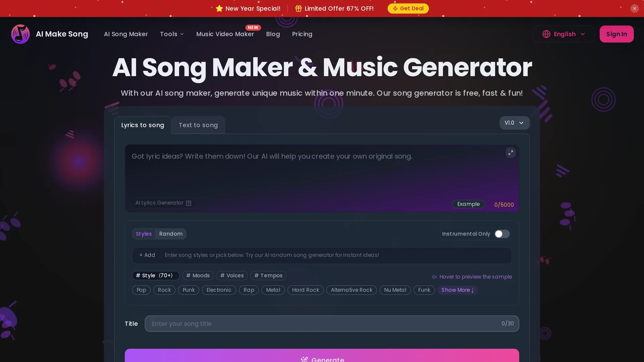This screenshot has width=644, height=362.
Task: Go to the Pricing page
Action: (302, 34)
